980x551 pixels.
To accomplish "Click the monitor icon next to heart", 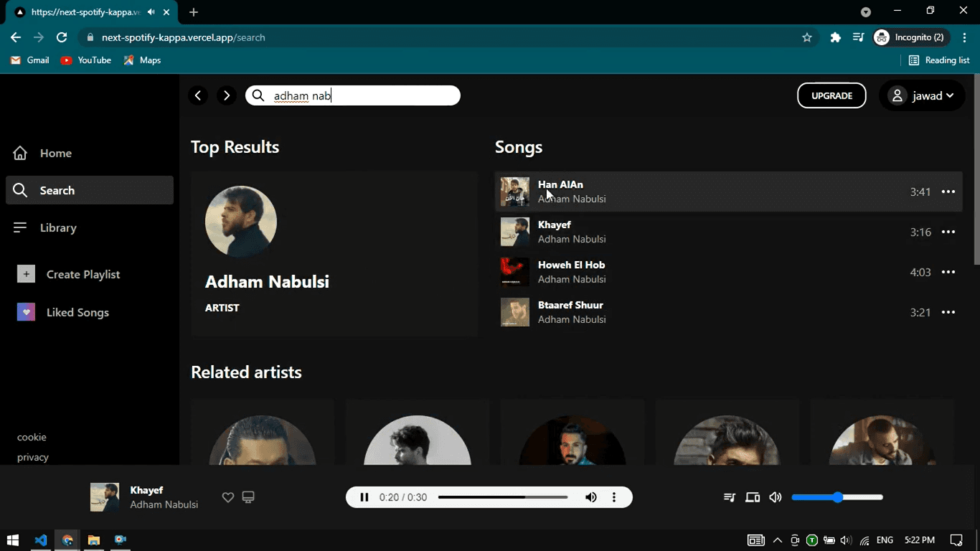I will point(248,497).
